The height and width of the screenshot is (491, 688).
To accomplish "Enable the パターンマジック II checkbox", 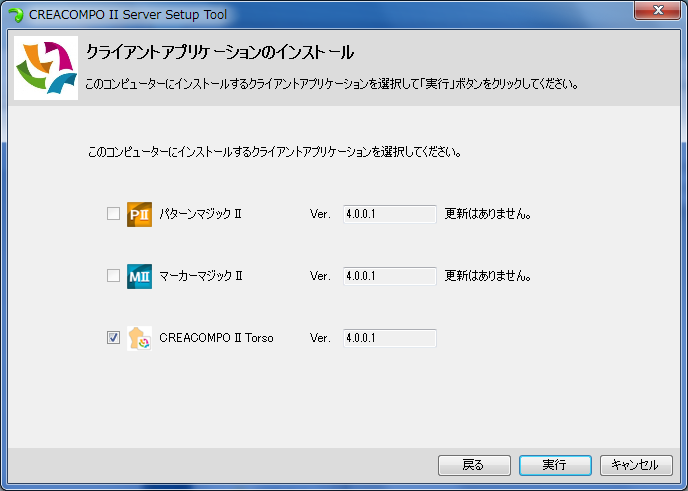I will (113, 214).
